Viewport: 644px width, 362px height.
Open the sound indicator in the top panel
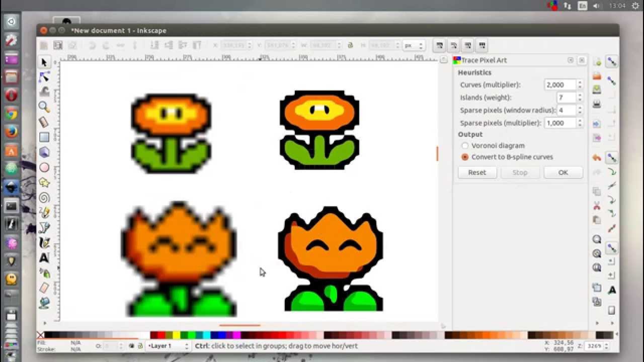tap(597, 6)
